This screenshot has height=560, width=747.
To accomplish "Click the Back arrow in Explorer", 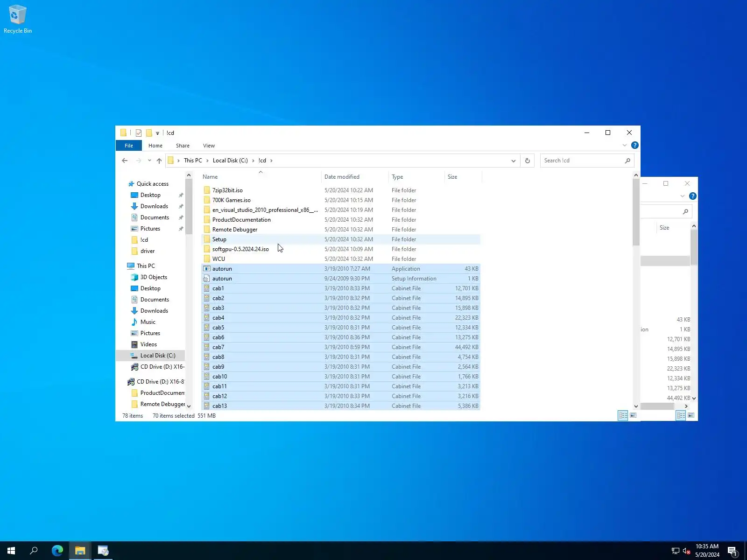I will 125,161.
